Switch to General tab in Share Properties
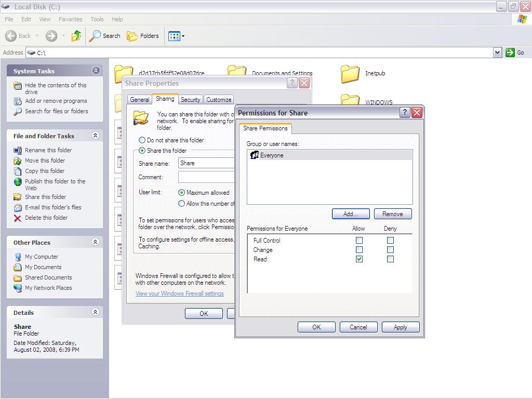This screenshot has height=399, width=532. pyautogui.click(x=139, y=99)
